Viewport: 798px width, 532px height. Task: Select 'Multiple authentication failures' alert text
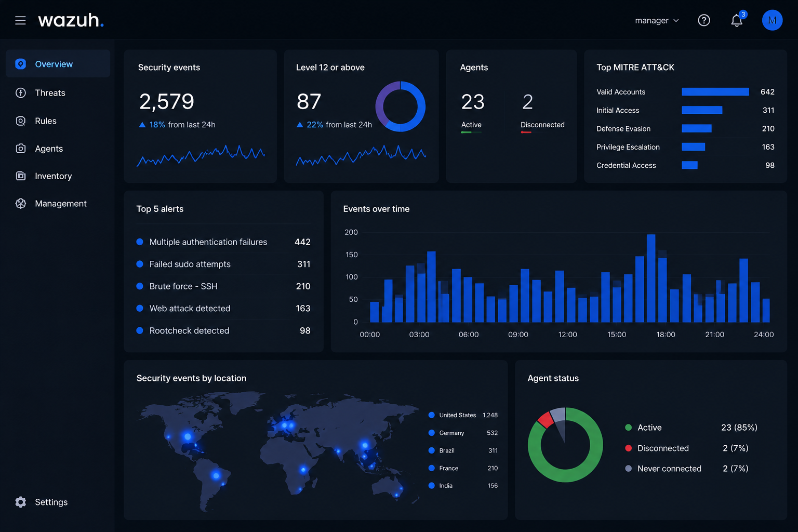(x=208, y=242)
